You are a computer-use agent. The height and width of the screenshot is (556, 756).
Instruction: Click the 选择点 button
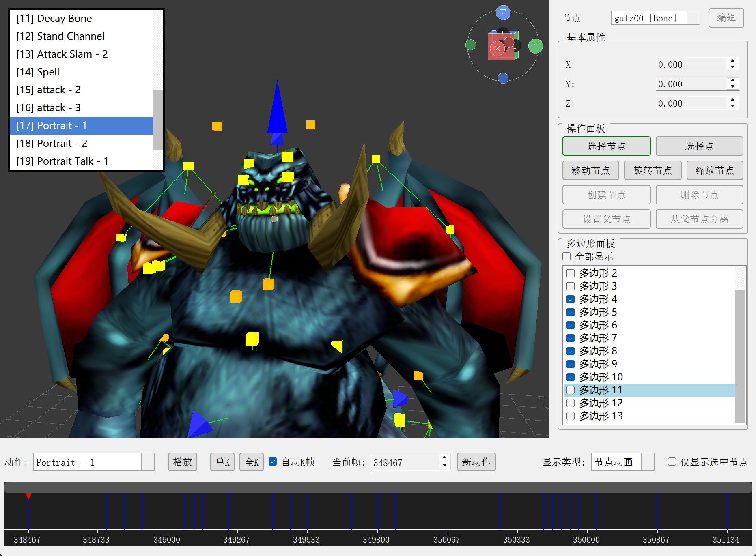coord(699,146)
